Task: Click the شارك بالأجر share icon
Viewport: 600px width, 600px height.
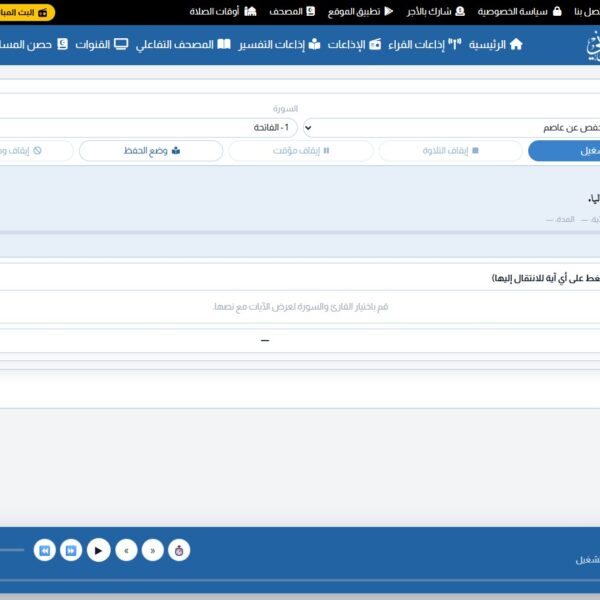Action: click(460, 11)
